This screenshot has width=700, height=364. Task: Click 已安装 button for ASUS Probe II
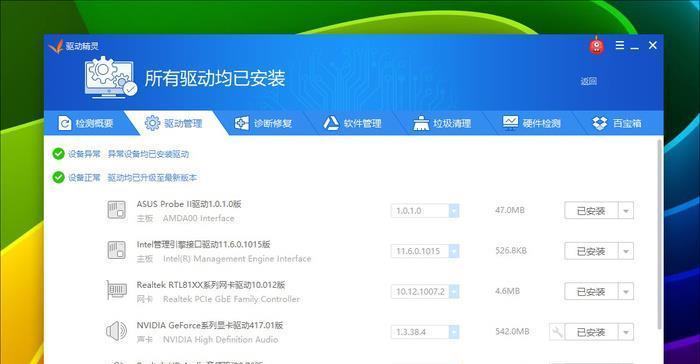592,211
